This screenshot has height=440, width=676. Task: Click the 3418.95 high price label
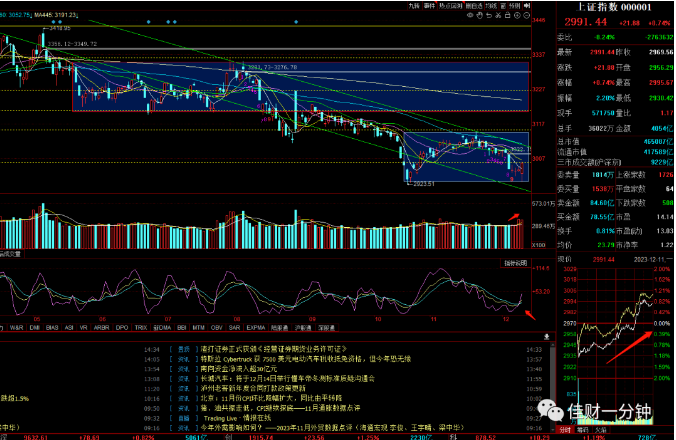[60, 28]
